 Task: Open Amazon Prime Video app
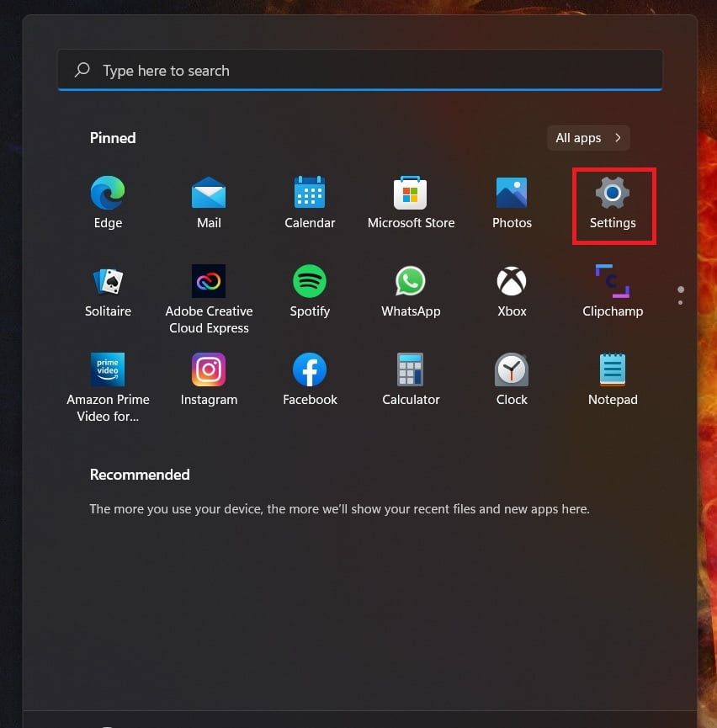click(x=108, y=388)
